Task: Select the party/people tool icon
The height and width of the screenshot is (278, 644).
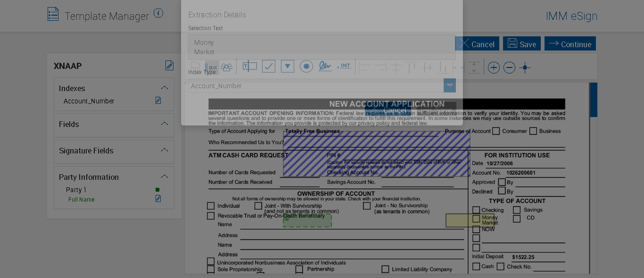Action: (x=227, y=67)
